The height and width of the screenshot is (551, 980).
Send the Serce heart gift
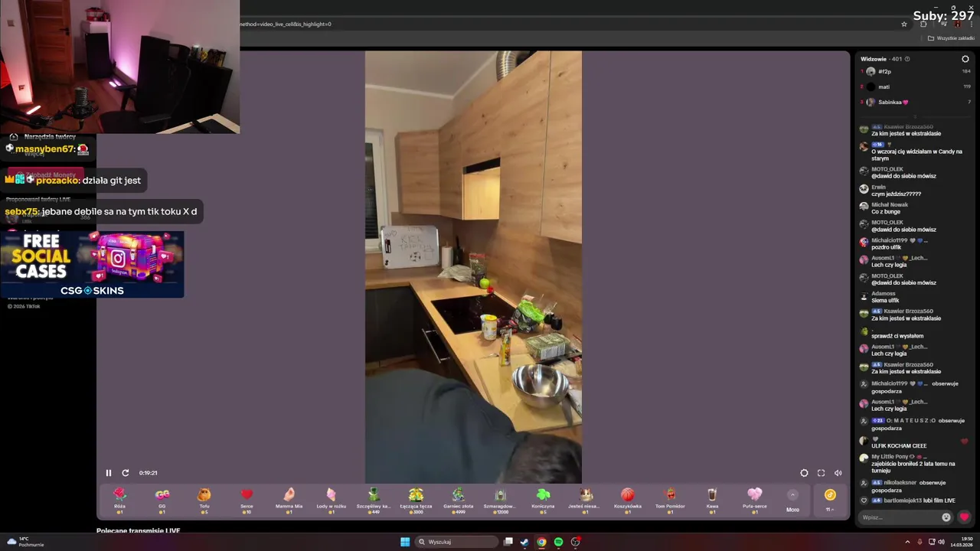click(247, 500)
